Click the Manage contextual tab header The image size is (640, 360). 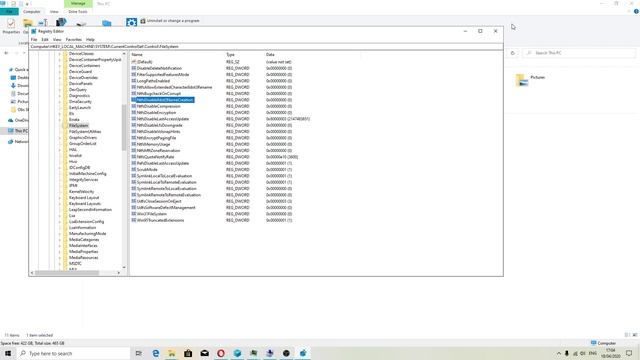(x=78, y=3)
